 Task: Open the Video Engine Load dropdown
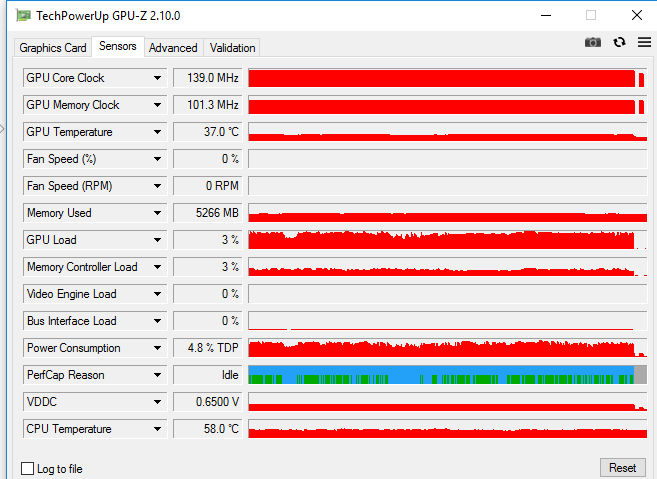pyautogui.click(x=95, y=294)
